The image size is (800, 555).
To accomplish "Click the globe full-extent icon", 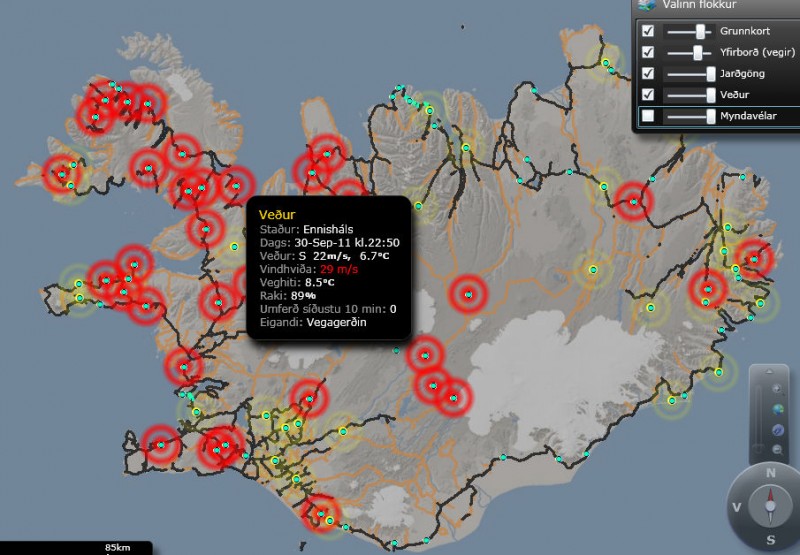I will point(777,409).
